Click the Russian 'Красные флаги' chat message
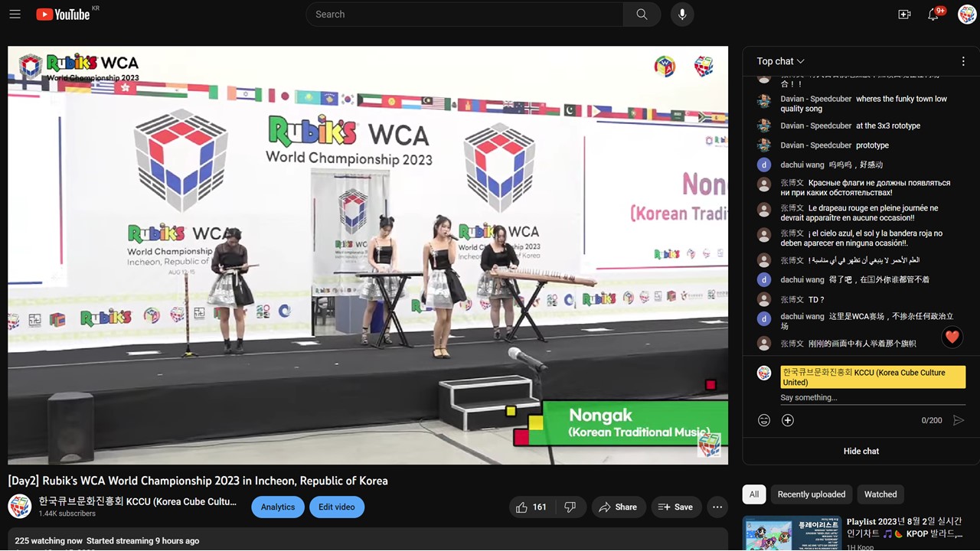 [865, 187]
